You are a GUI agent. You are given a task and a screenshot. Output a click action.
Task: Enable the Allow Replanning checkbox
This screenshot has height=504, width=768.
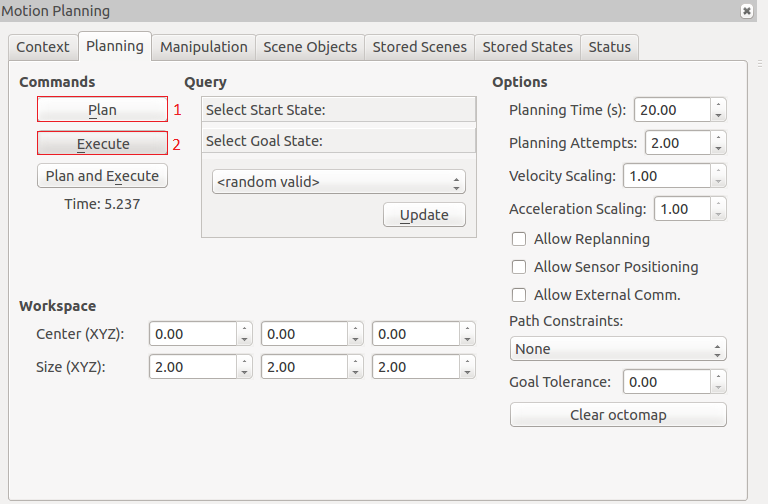tap(519, 239)
